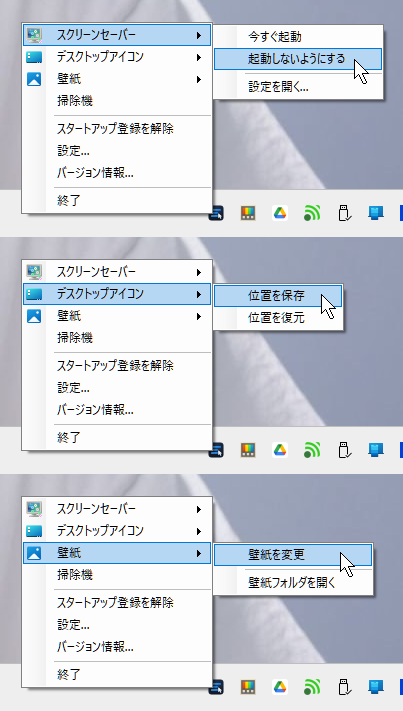This screenshot has width=403, height=711.
Task: Click the highlighted 壁紙 row's picture icon
Action: (34, 553)
